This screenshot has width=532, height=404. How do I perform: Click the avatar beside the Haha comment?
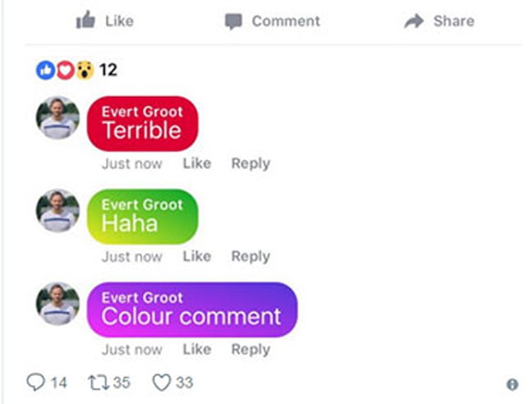coord(58,210)
